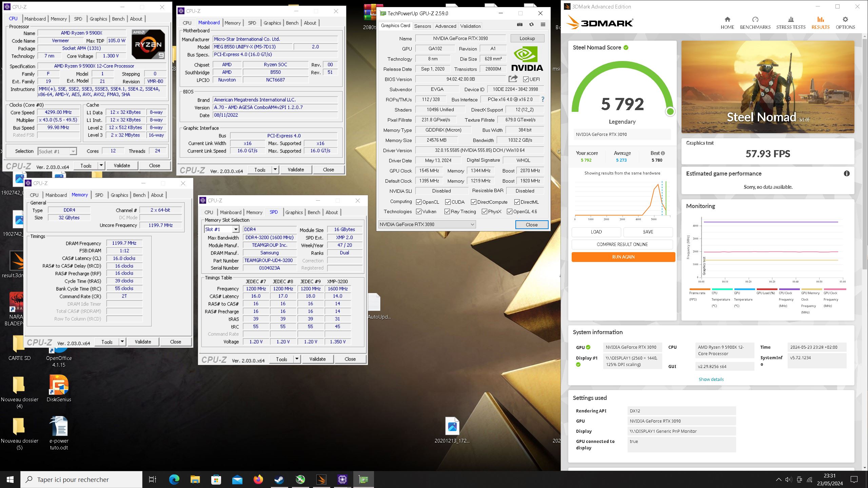Image resolution: width=868 pixels, height=488 pixels.
Task: Click the Lookup button in GPU-Z
Action: [x=527, y=38]
